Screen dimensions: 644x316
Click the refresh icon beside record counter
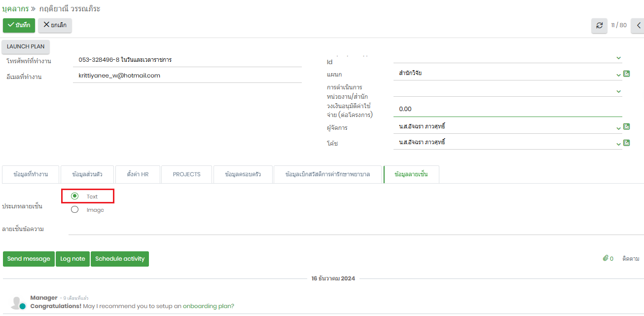coord(599,26)
